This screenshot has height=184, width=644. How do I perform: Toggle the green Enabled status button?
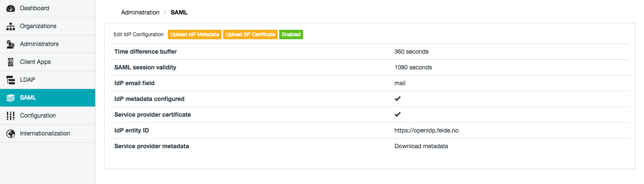291,34
